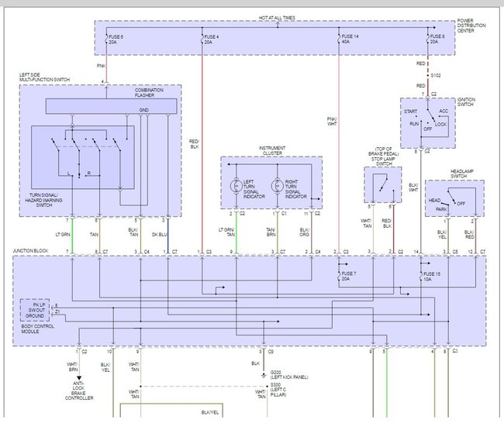Click the TAN/BRN wire label

[x=271, y=232]
